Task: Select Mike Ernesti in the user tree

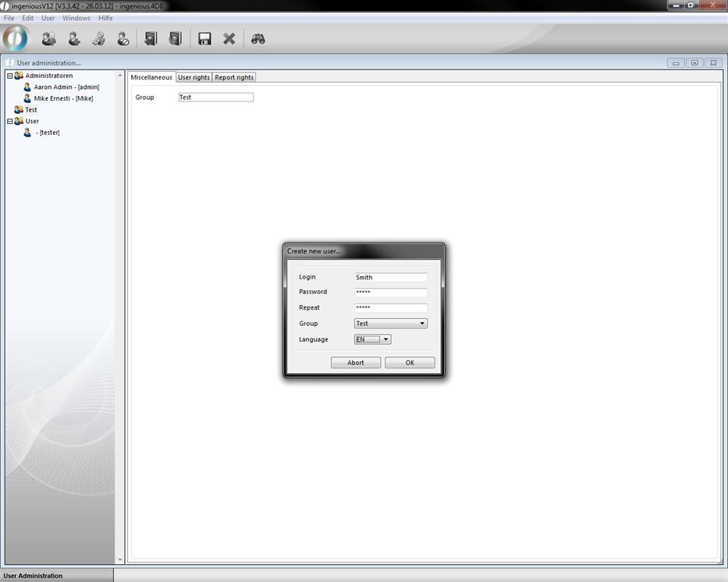Action: (62, 98)
